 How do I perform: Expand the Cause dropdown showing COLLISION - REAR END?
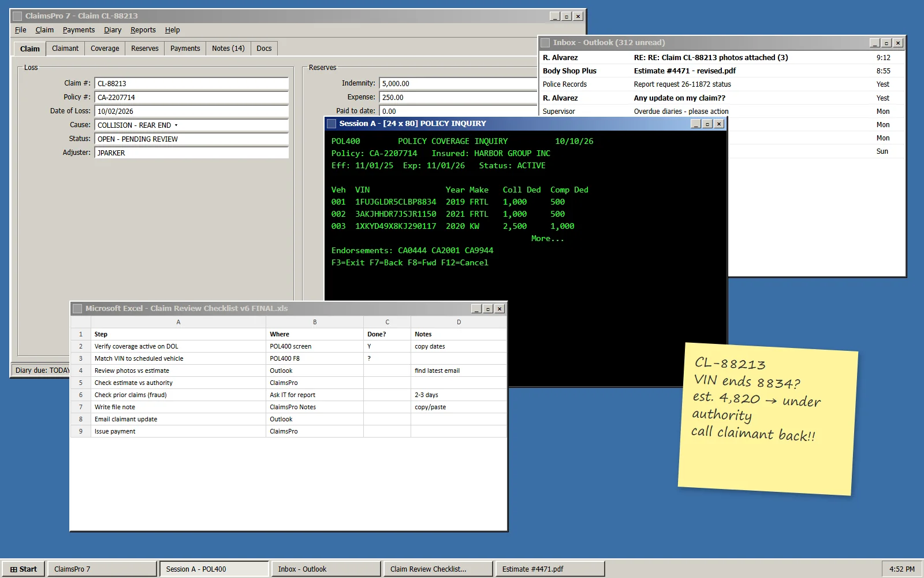[x=191, y=125]
